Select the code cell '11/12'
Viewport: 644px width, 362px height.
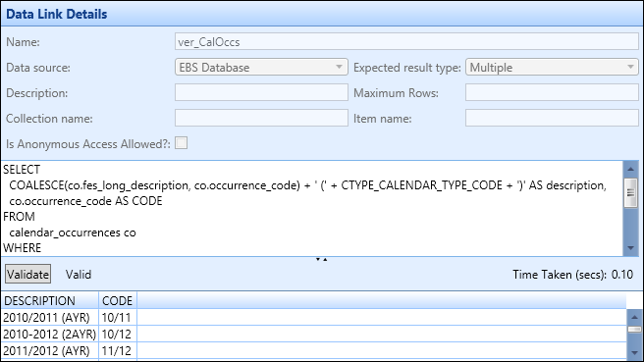point(118,351)
